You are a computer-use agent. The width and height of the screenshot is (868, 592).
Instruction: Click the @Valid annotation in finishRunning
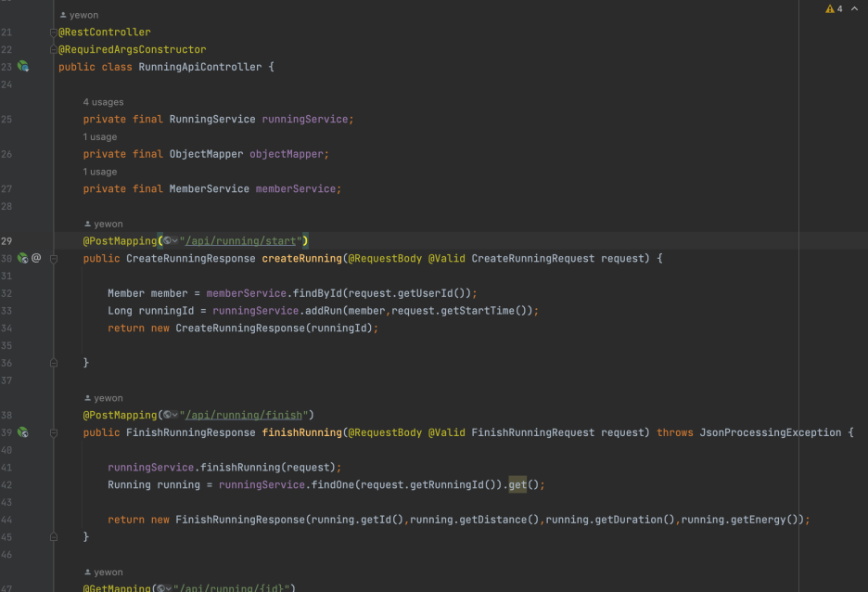point(447,432)
